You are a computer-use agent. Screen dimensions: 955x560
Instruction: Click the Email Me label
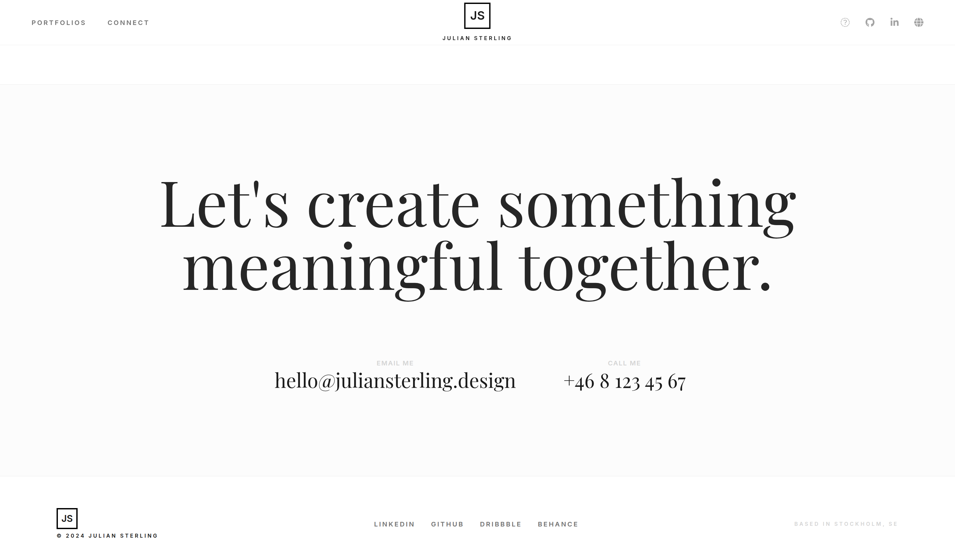pyautogui.click(x=395, y=363)
